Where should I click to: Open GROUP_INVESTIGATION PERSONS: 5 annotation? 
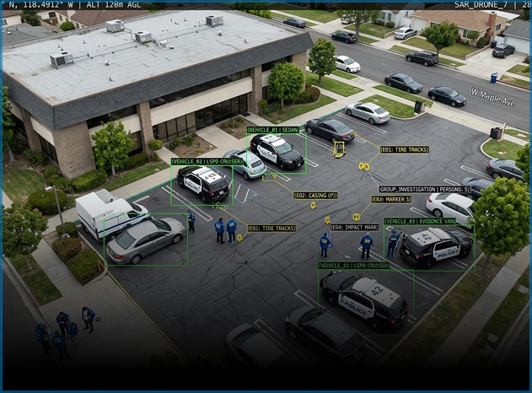tap(425, 190)
